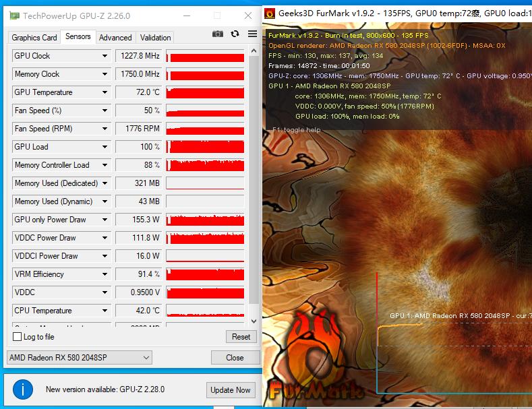Open the Fan Speed (RPM) sensor dropdown
The height and width of the screenshot is (409, 532).
pos(105,129)
